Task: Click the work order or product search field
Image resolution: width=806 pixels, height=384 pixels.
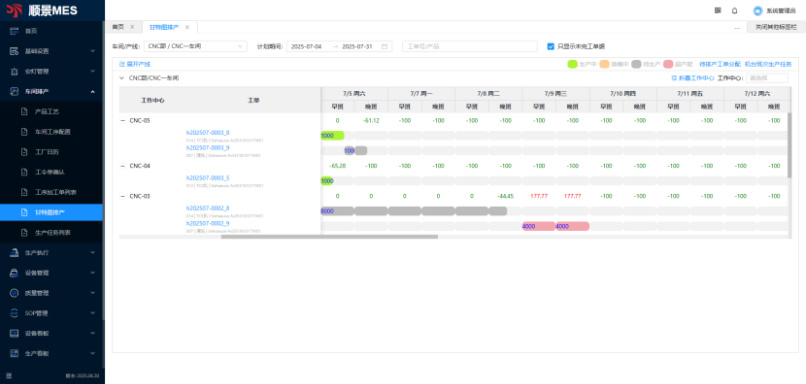Action: (470, 46)
